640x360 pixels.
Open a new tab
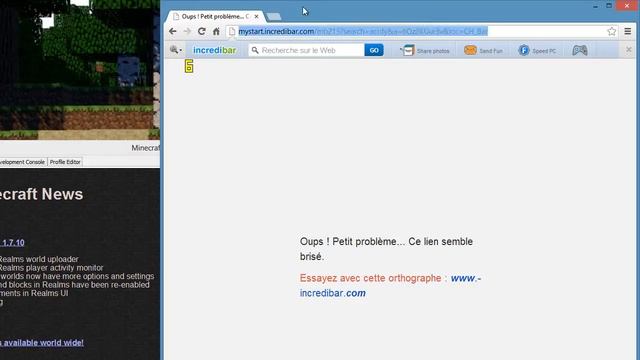pyautogui.click(x=273, y=17)
